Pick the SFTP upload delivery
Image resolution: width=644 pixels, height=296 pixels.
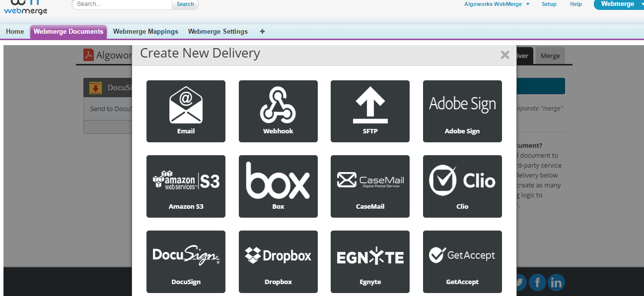pos(370,111)
